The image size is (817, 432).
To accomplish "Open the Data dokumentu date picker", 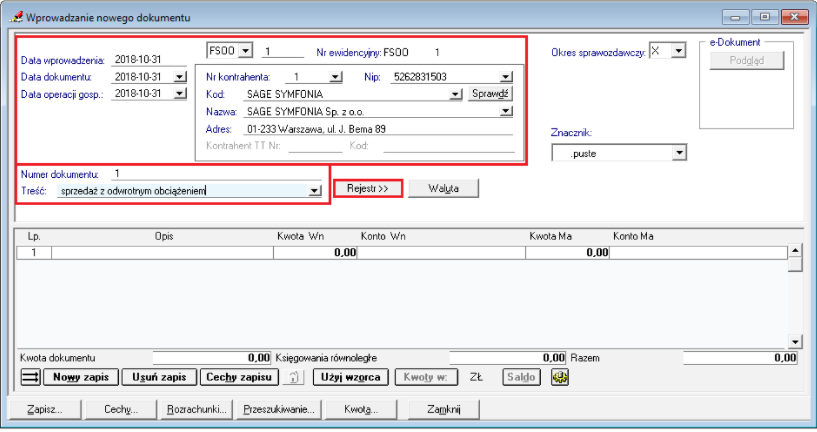I will click(x=180, y=77).
